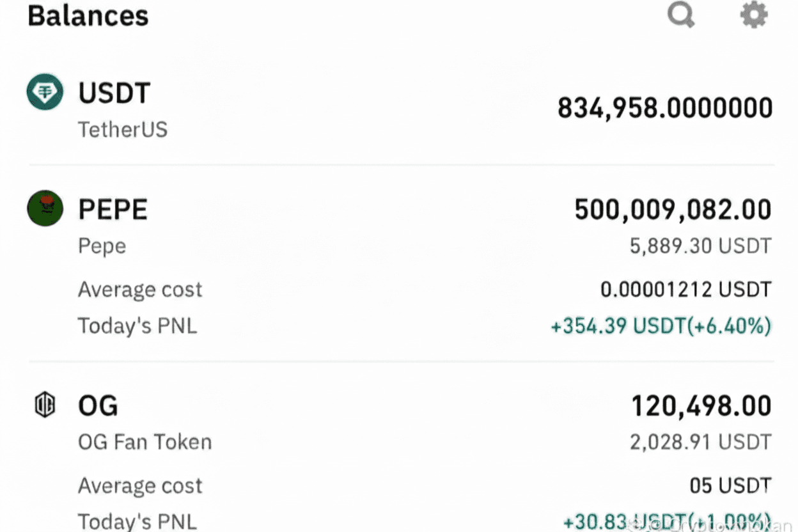Click the OG Fan Token shield icon
The width and height of the screenshot is (798, 532).
45,405
